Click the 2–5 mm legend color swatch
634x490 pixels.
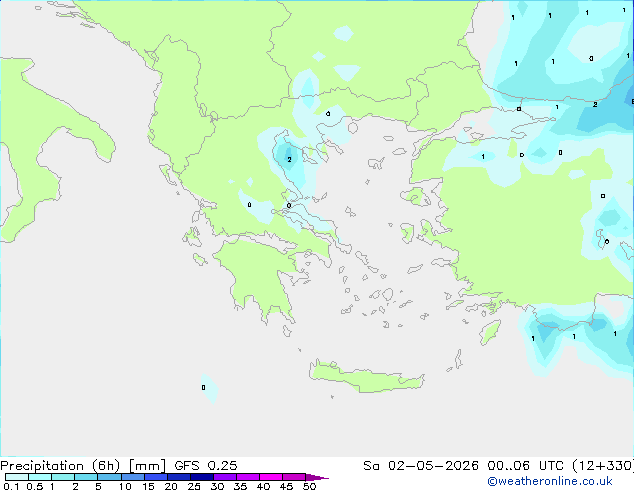coord(86,477)
